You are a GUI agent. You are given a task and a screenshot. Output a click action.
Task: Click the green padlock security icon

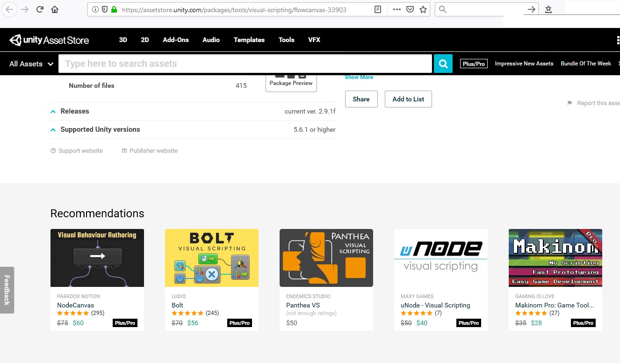click(113, 9)
